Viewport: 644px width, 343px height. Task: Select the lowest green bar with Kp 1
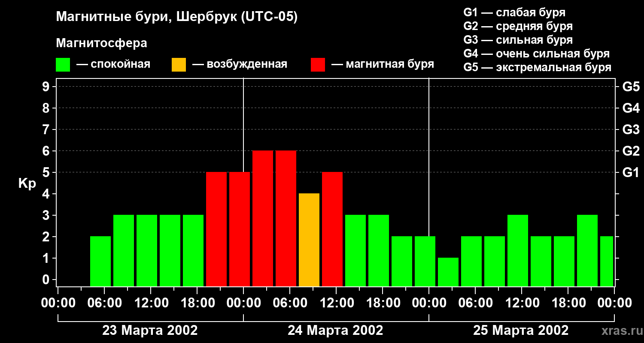(x=448, y=272)
